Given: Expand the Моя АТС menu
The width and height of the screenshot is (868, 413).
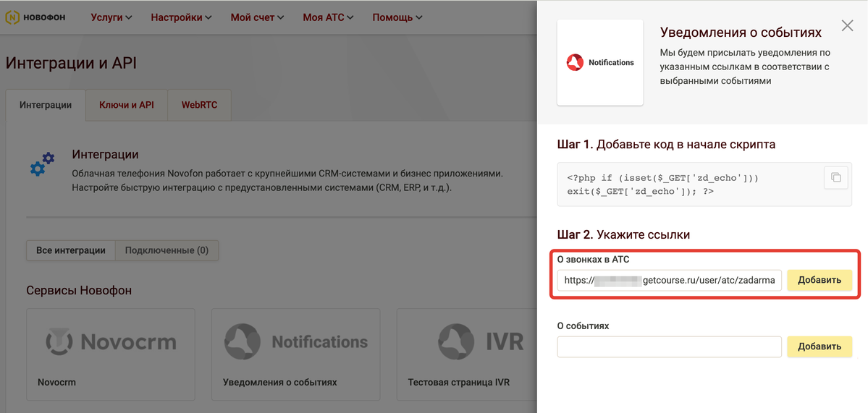Looking at the screenshot, I should 328,17.
